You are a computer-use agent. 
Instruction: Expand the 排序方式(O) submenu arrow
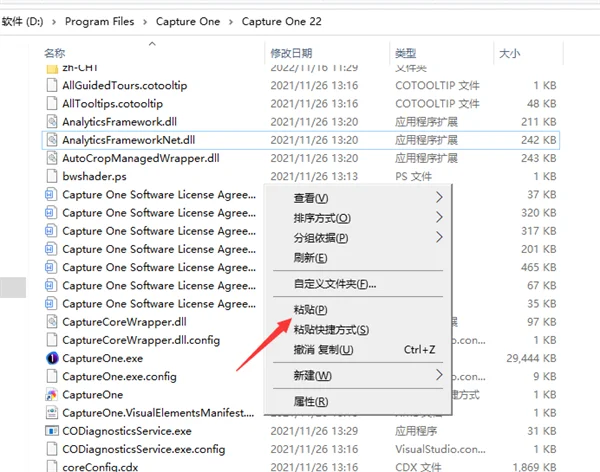439,217
